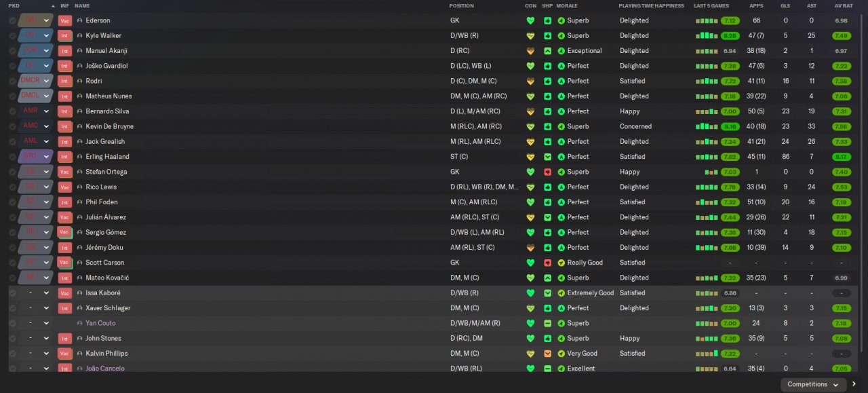Toggle the pick circle for John Stones
The height and width of the screenshot is (393, 868).
(12, 338)
